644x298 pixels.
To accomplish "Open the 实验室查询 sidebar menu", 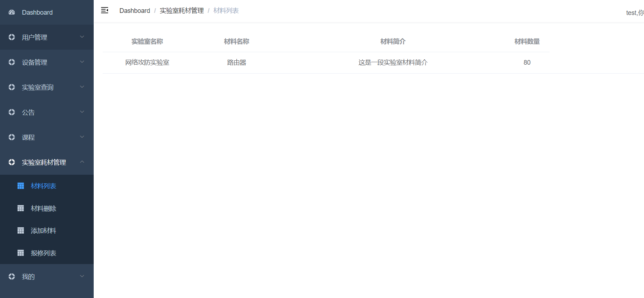I will pos(47,87).
